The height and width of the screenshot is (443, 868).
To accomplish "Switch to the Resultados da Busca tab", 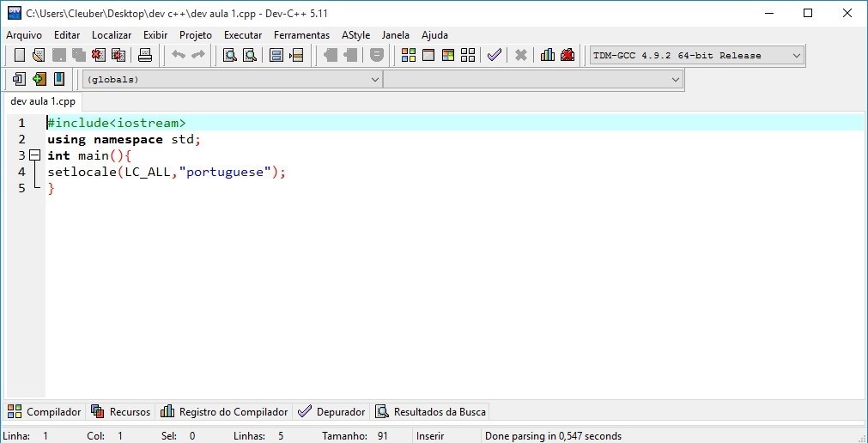I will point(431,412).
